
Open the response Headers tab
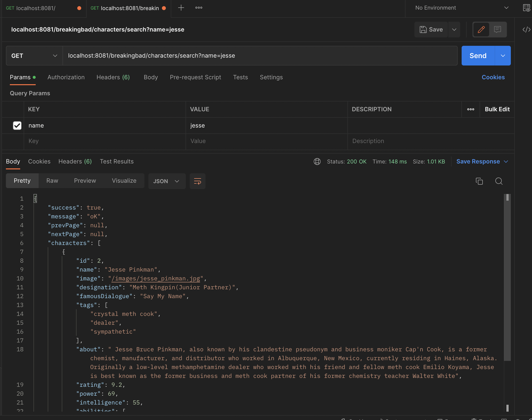pos(75,161)
